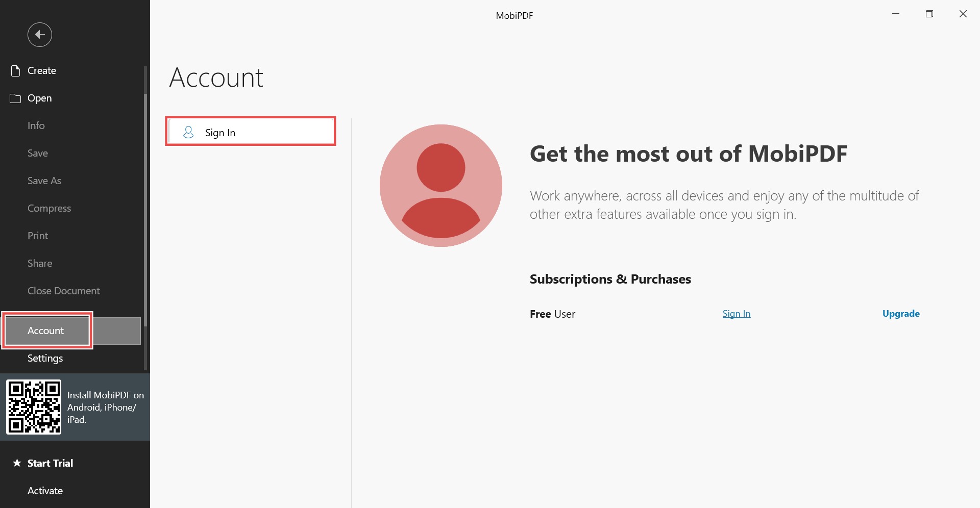Click the Open folder icon
This screenshot has height=508, width=980.
tap(15, 98)
